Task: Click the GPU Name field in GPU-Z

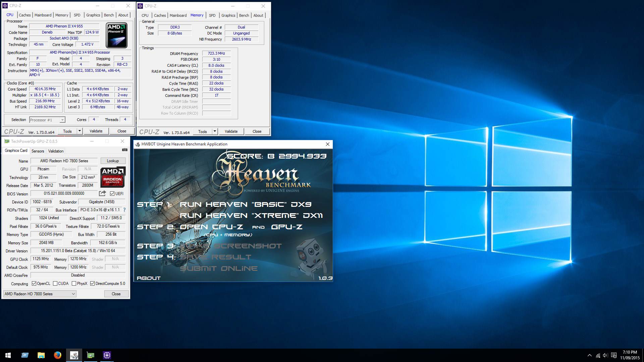Action: pyautogui.click(x=64, y=161)
